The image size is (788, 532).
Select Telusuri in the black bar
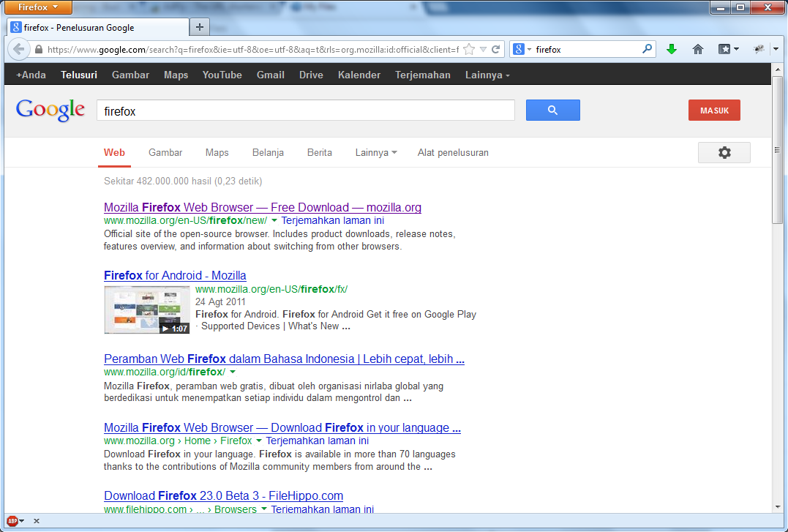point(79,75)
